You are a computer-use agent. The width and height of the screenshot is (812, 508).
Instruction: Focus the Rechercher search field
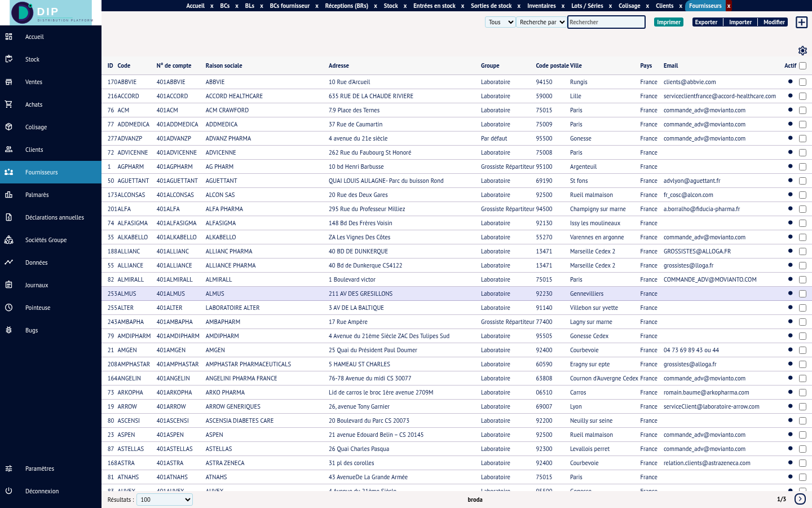click(x=606, y=22)
